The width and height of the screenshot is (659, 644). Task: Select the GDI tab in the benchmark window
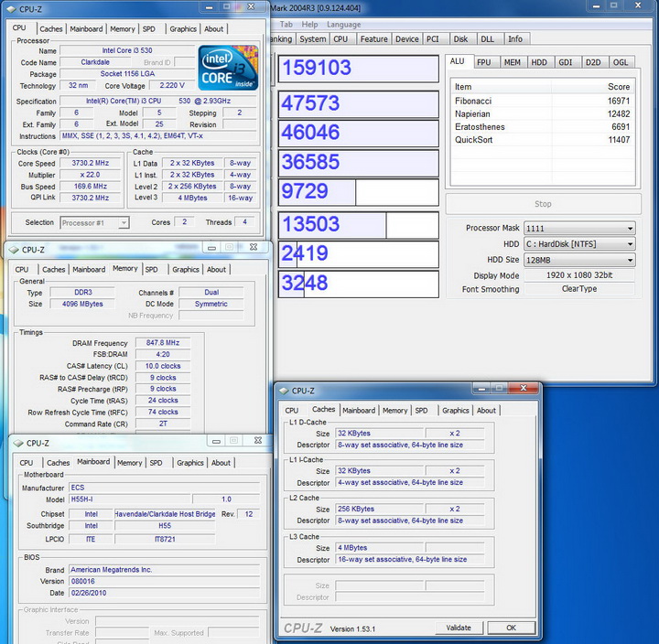point(566,62)
